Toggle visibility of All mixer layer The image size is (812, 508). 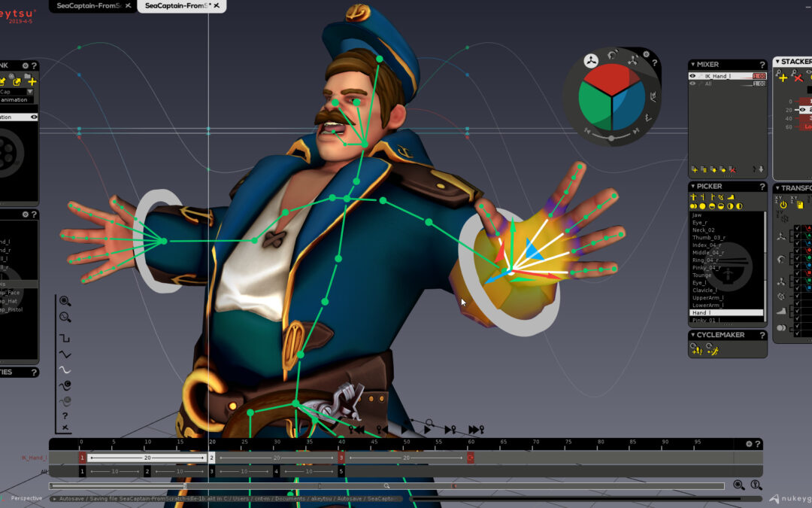click(692, 84)
